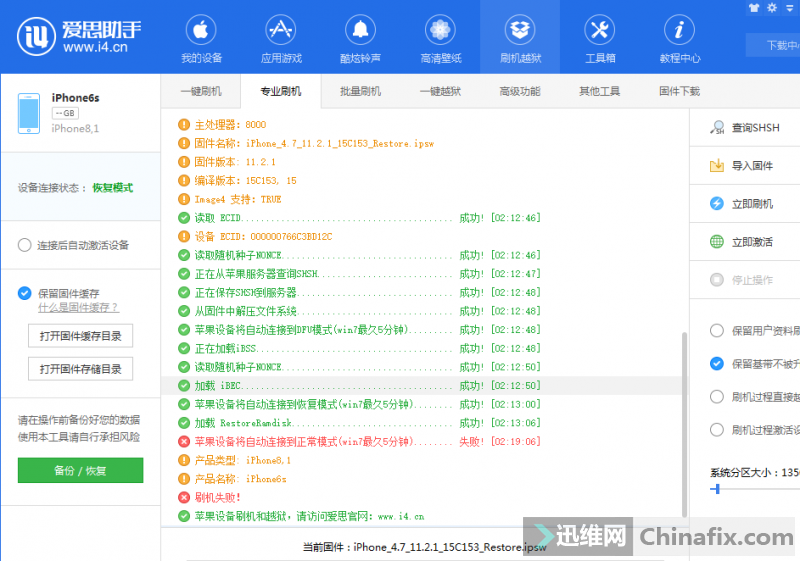Screen dimensions: 800x561
Task: Click www.i4.cn link in last log row
Action: [x=401, y=517]
